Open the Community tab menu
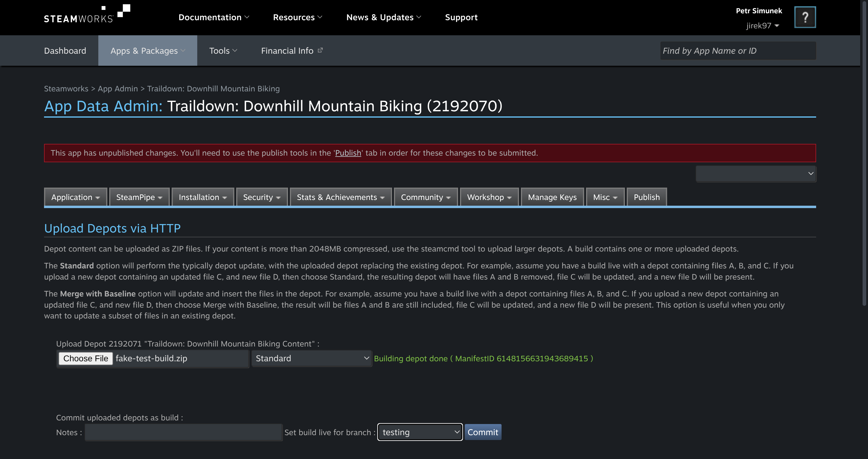Image resolution: width=868 pixels, height=459 pixels. (426, 197)
